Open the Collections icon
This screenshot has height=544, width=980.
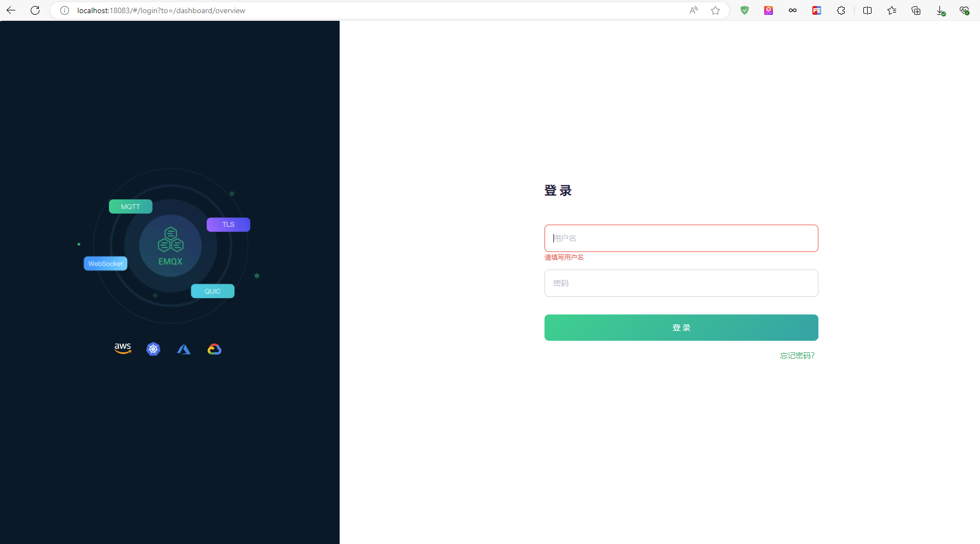click(x=916, y=10)
